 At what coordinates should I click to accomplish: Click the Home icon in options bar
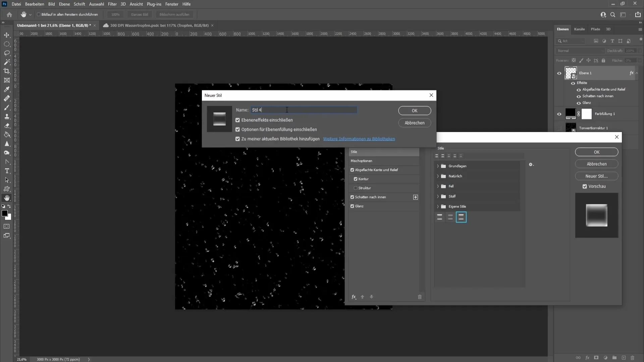9,14
